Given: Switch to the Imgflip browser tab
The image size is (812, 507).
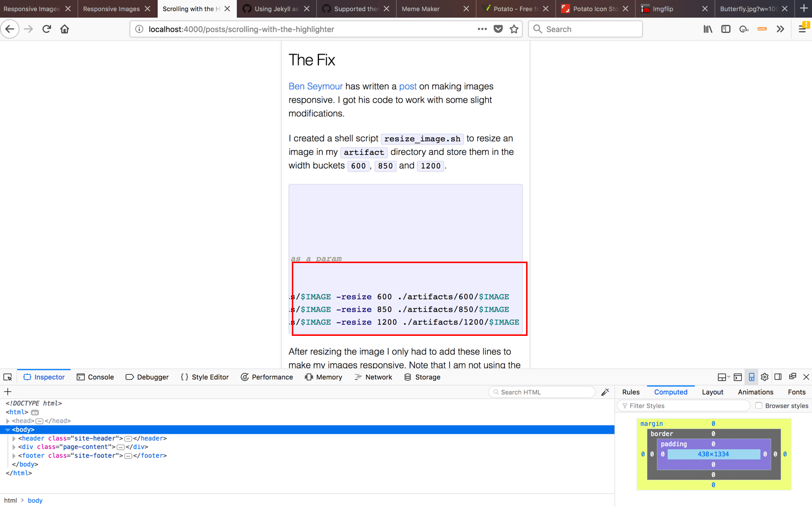Looking at the screenshot, I should click(x=675, y=8).
